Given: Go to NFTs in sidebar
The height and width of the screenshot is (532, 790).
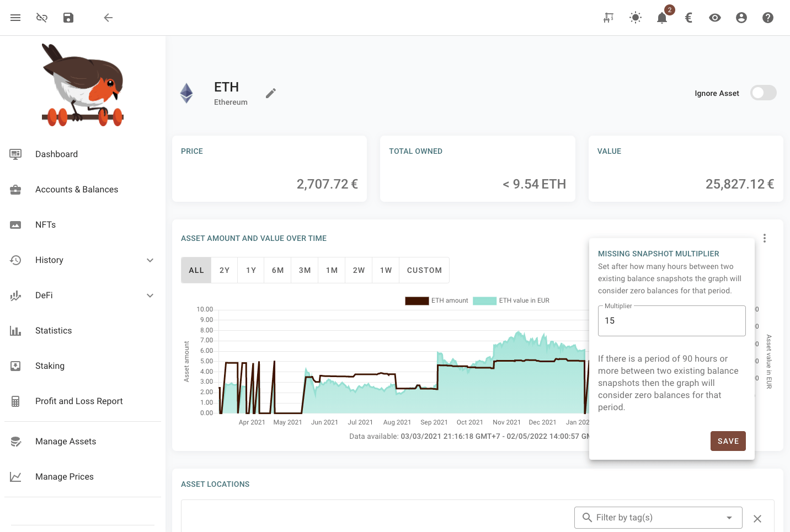Looking at the screenshot, I should click(83, 225).
